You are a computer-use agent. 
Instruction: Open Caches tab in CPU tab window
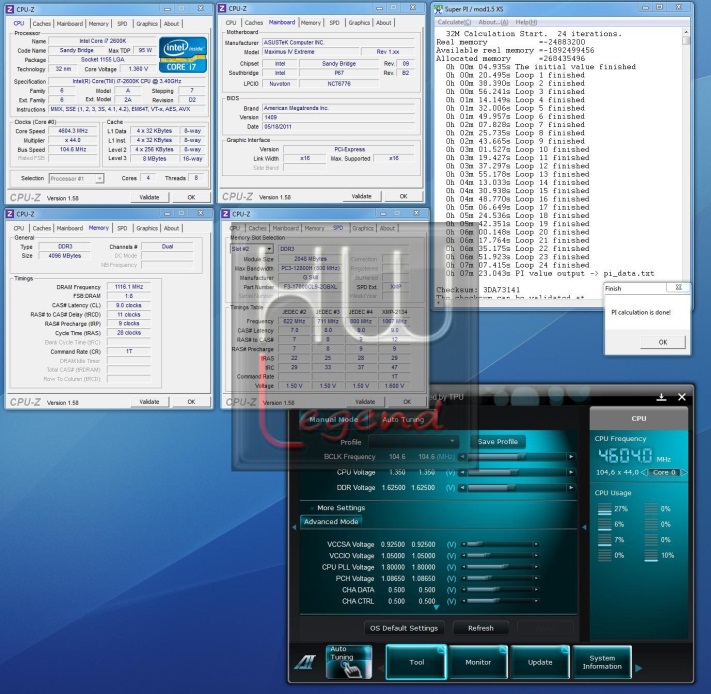pos(42,24)
